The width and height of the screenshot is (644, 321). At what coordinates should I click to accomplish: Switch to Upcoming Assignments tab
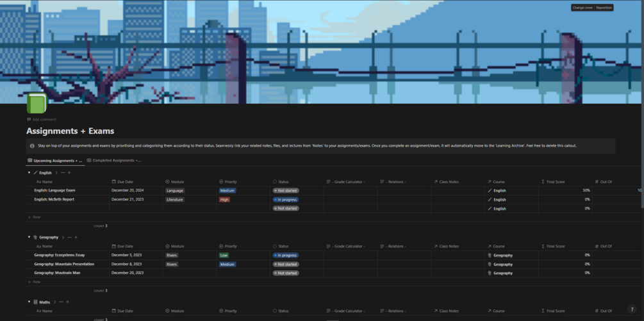pos(56,160)
